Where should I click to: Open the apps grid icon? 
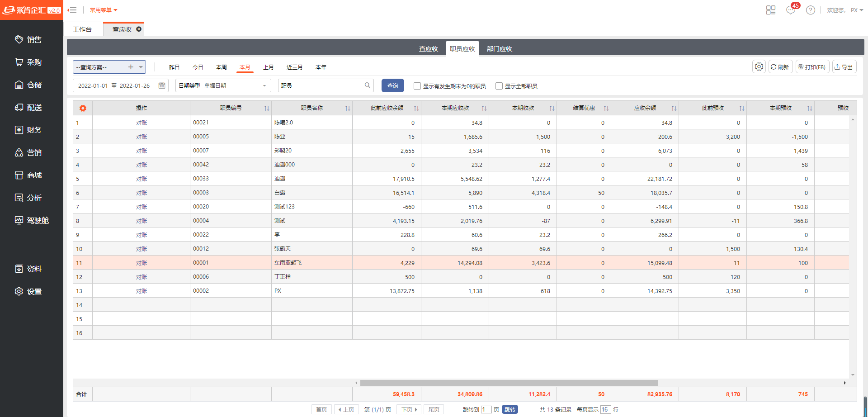coord(771,10)
